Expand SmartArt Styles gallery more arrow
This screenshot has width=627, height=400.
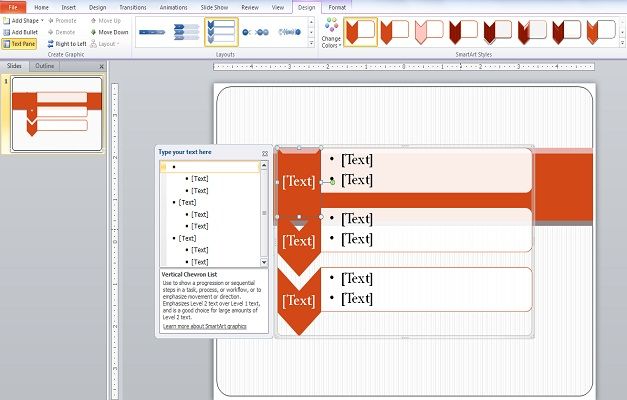click(x=622, y=43)
